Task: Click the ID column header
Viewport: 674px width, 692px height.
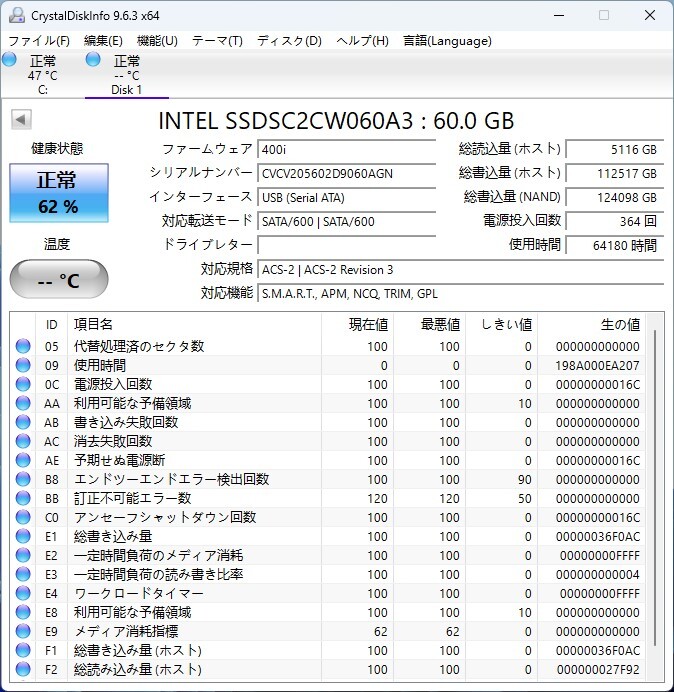Action: [x=52, y=325]
